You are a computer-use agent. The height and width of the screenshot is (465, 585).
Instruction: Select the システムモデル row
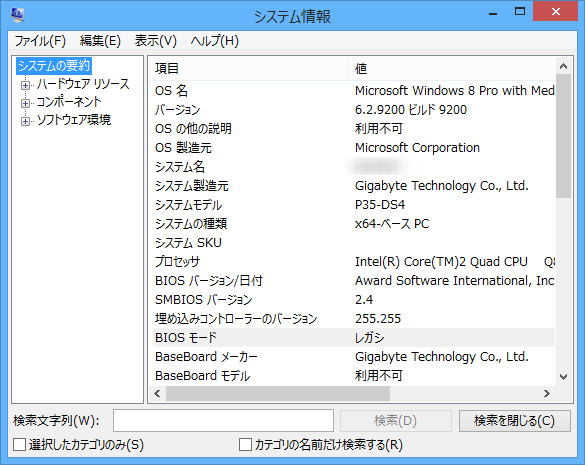[354, 205]
